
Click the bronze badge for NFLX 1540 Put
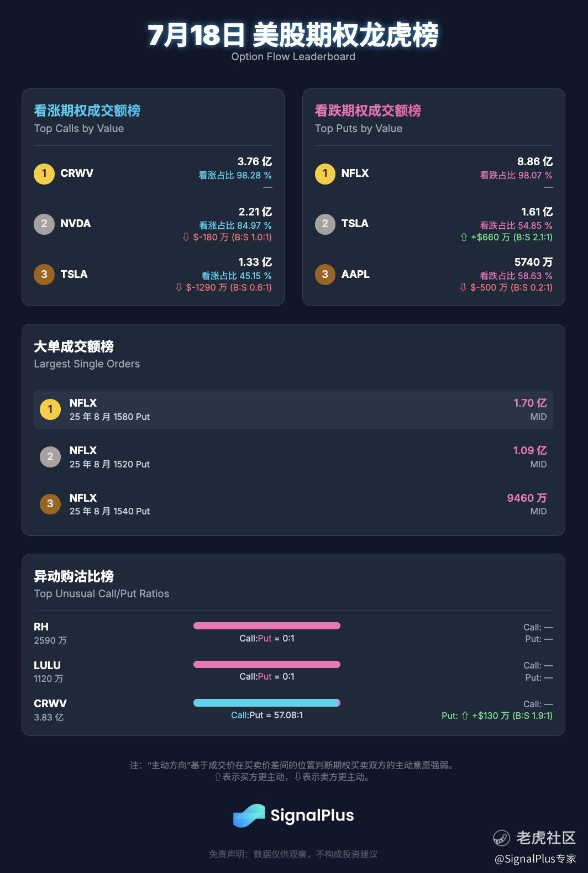click(50, 504)
